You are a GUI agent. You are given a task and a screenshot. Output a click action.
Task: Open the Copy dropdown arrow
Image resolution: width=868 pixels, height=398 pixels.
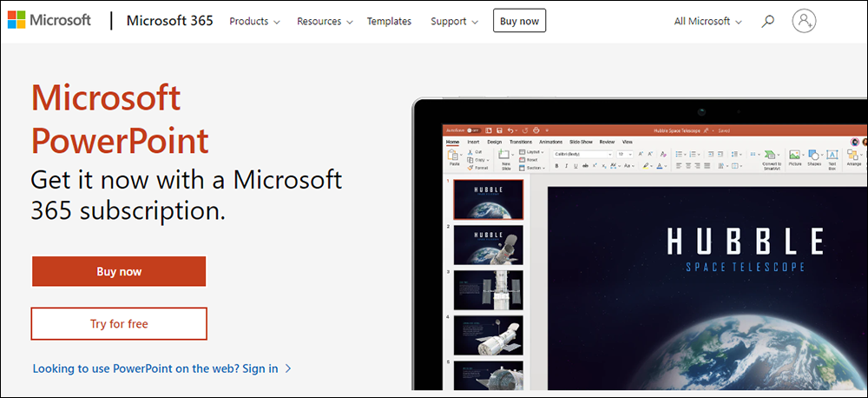pyautogui.click(x=488, y=160)
